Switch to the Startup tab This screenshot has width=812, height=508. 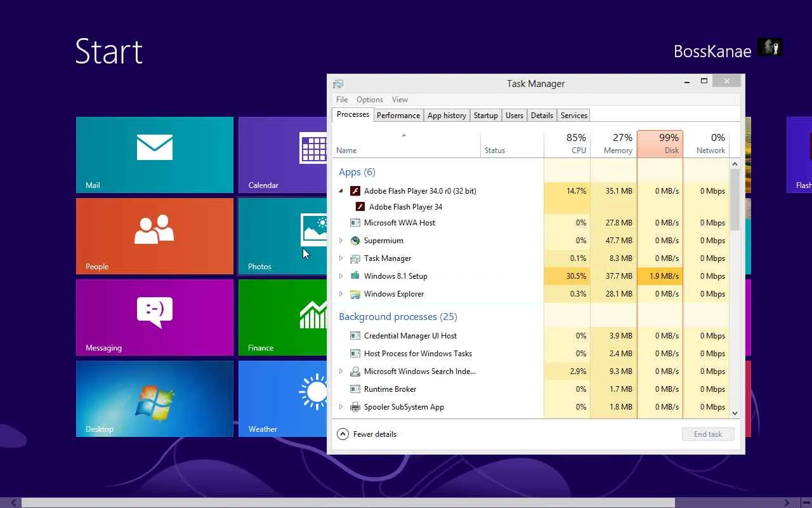[x=486, y=116]
